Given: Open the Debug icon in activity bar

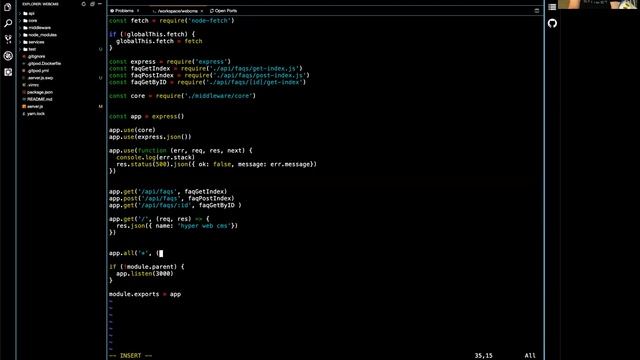Looking at the screenshot, I should (x=8, y=56).
